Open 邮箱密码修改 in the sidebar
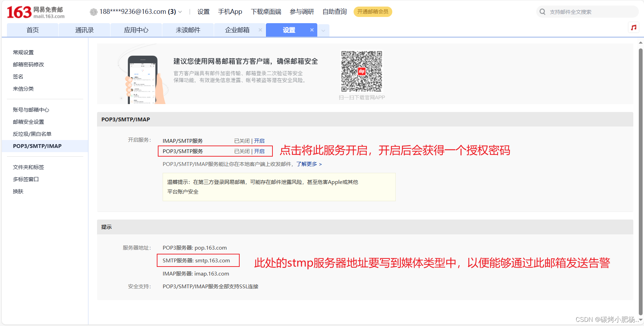The height and width of the screenshot is (326, 644). [29, 64]
